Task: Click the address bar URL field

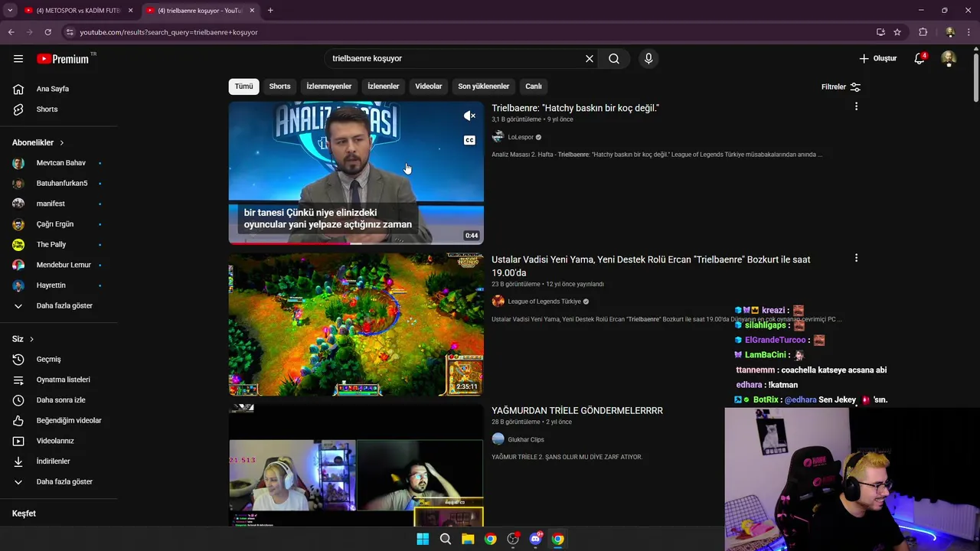Action: (475, 32)
